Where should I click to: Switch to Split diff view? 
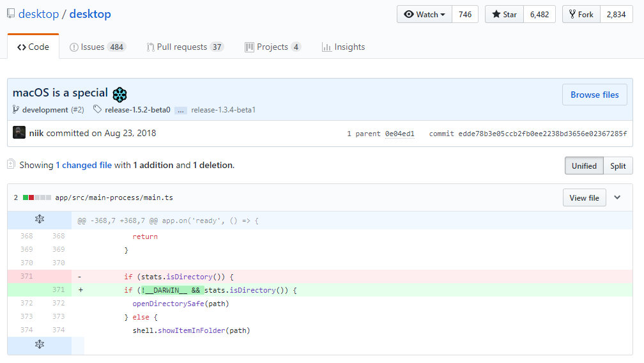[618, 166]
